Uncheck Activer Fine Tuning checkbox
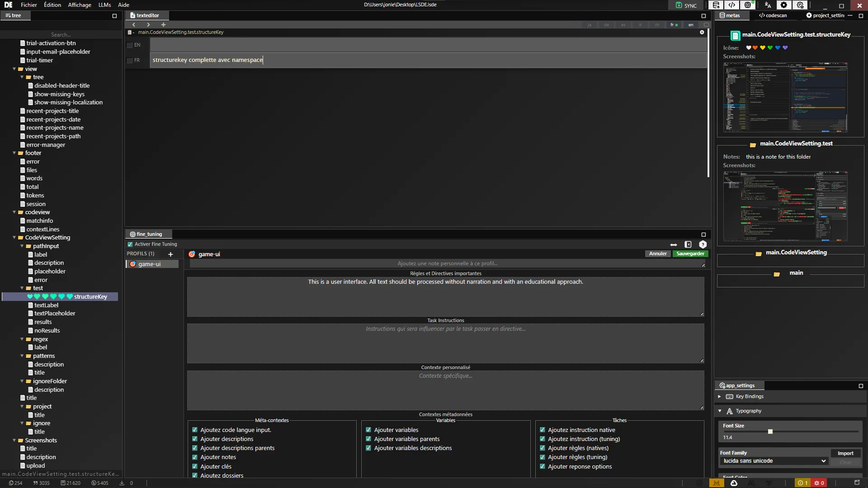The width and height of the screenshot is (868, 488). pos(130,244)
